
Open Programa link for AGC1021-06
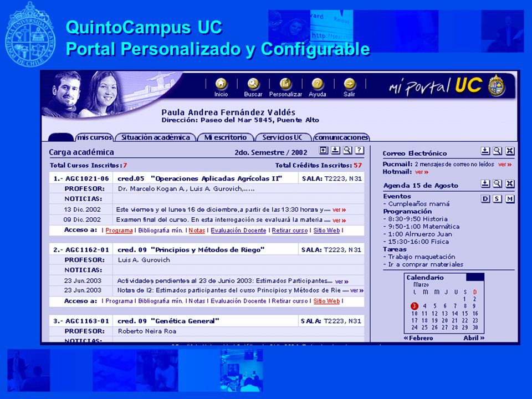tap(119, 231)
